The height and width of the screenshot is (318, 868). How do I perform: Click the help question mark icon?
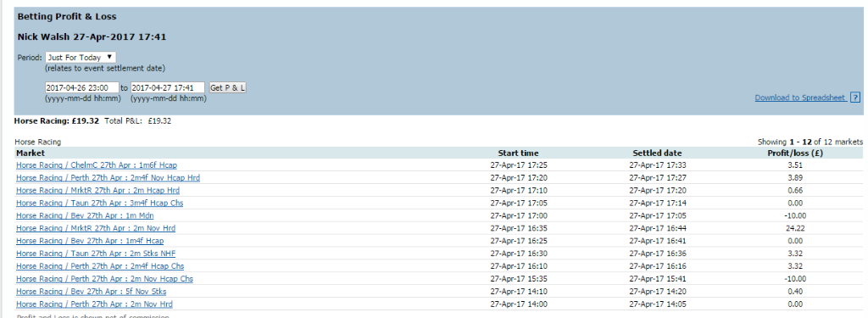(855, 98)
